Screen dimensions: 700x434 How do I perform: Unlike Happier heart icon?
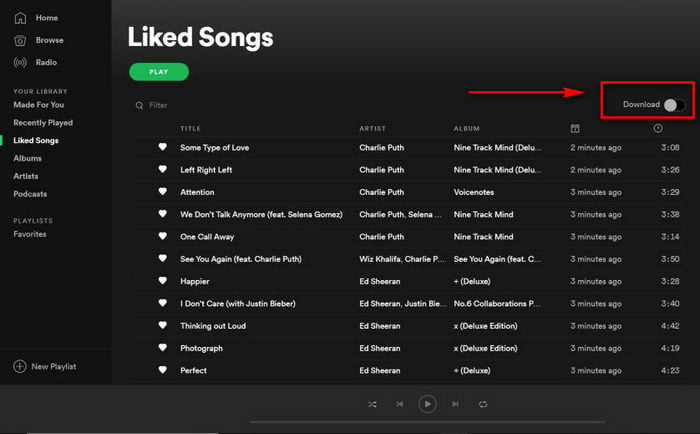click(x=162, y=281)
